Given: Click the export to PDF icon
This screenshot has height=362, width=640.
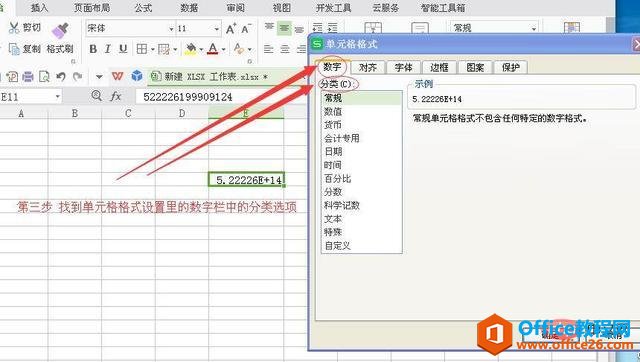Looking at the screenshot, I should coord(12,76).
